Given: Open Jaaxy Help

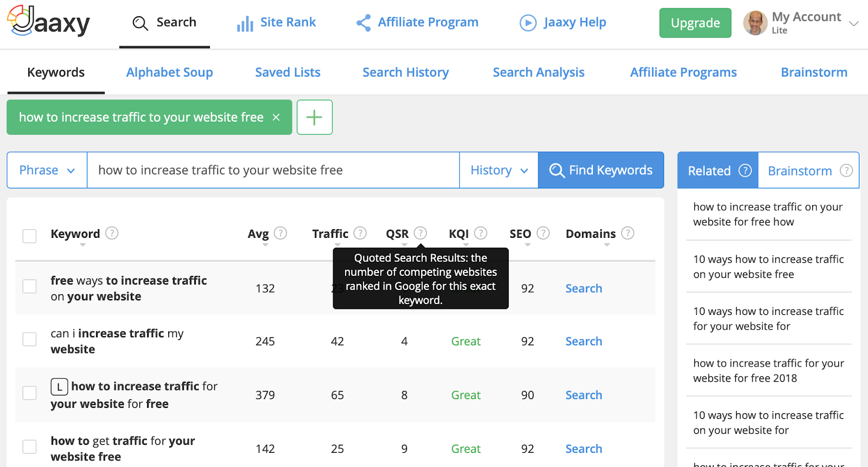Looking at the screenshot, I should [563, 23].
